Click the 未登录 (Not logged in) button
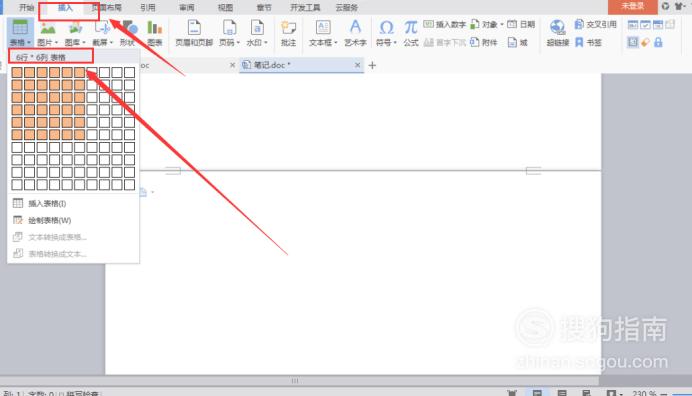 click(632, 7)
